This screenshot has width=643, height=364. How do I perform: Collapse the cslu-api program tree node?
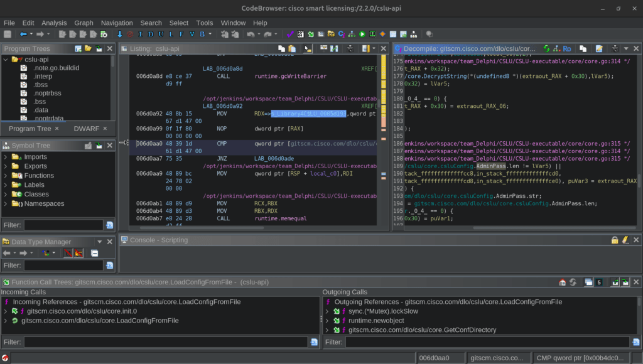[6, 60]
